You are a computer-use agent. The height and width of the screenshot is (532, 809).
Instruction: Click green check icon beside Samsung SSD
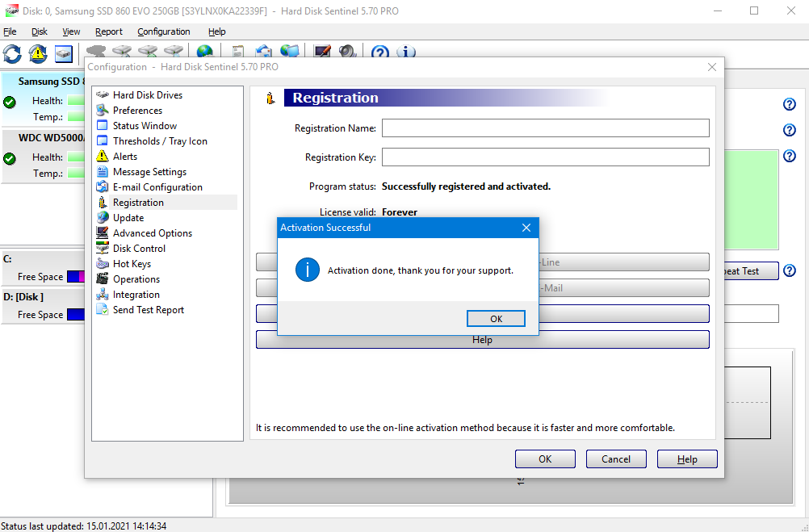[x=10, y=102]
